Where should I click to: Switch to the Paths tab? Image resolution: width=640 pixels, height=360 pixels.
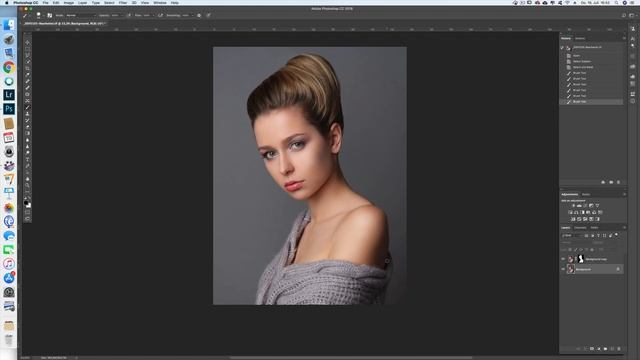coord(594,227)
